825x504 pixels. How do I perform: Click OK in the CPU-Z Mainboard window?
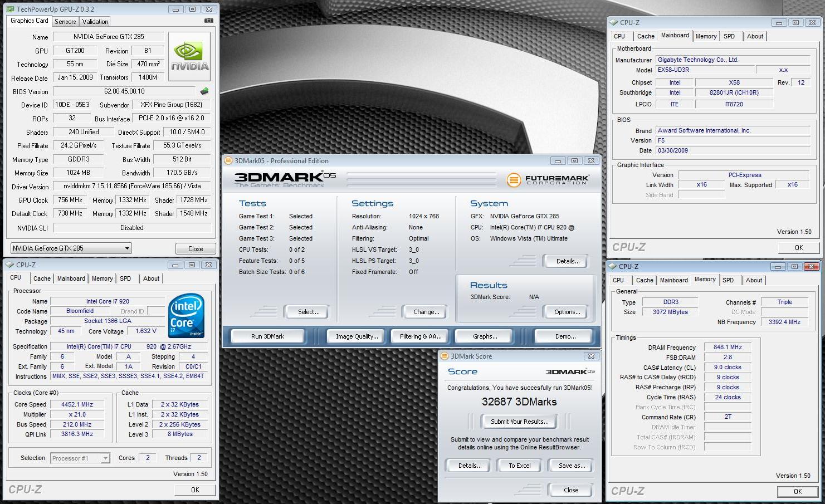click(799, 248)
